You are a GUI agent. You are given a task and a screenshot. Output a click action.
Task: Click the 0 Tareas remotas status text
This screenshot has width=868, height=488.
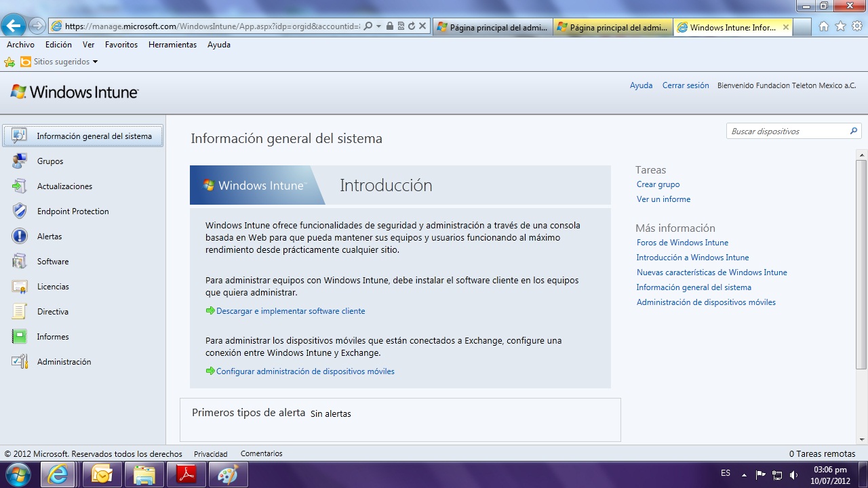point(822,453)
